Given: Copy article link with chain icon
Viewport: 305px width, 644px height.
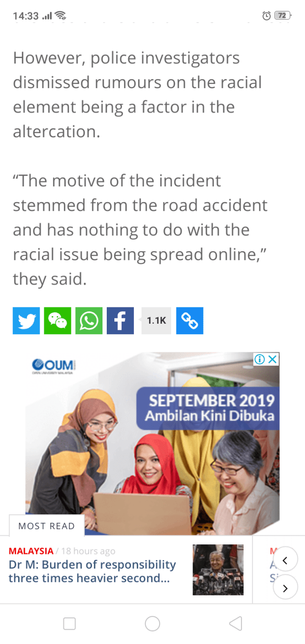Looking at the screenshot, I should [190, 321].
